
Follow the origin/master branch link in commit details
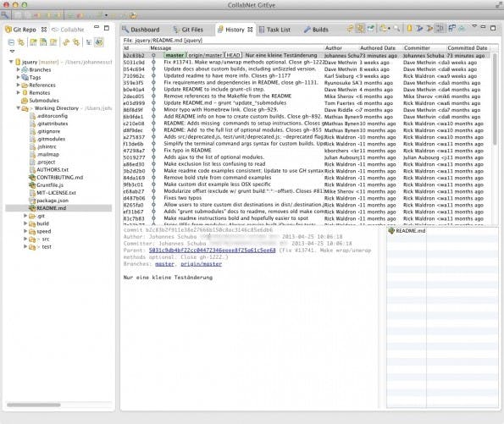tap(202, 264)
